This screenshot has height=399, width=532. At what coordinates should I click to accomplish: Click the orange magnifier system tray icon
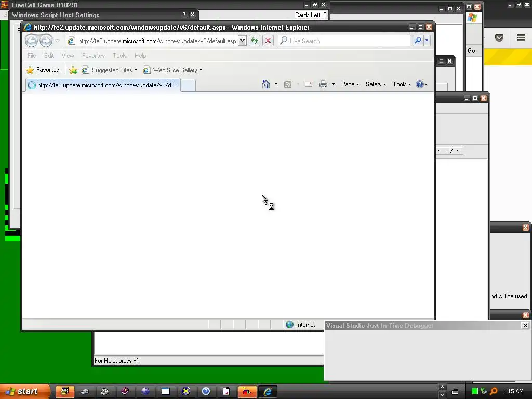pyautogui.click(x=494, y=391)
